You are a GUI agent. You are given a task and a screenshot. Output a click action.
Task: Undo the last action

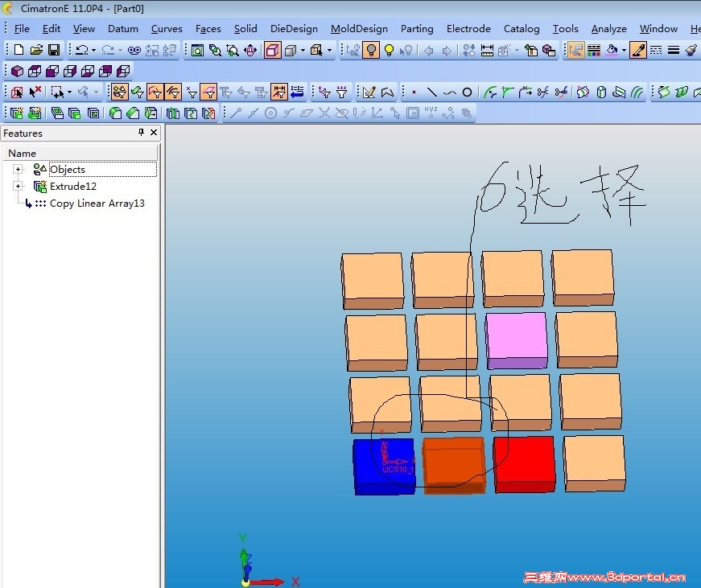[81, 50]
